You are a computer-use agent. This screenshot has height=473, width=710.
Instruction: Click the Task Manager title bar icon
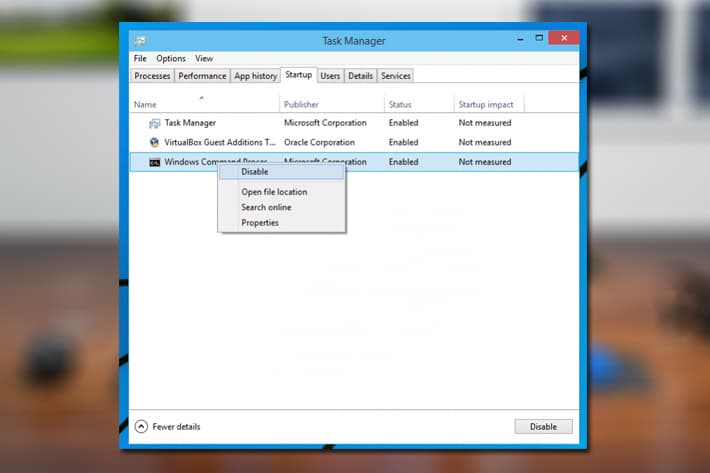click(x=140, y=41)
